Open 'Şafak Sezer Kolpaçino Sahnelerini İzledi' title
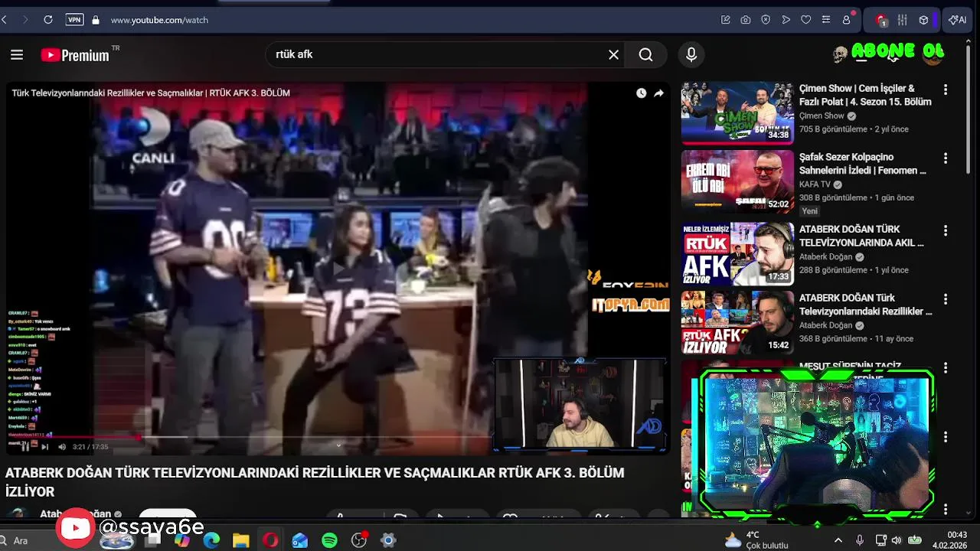This screenshot has height=551, width=980. coord(863,164)
